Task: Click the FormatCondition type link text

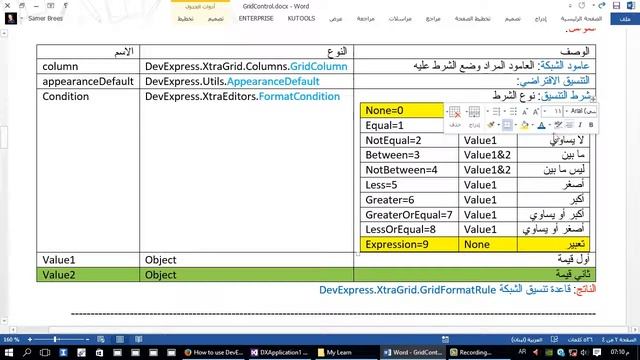Action: click(x=299, y=96)
